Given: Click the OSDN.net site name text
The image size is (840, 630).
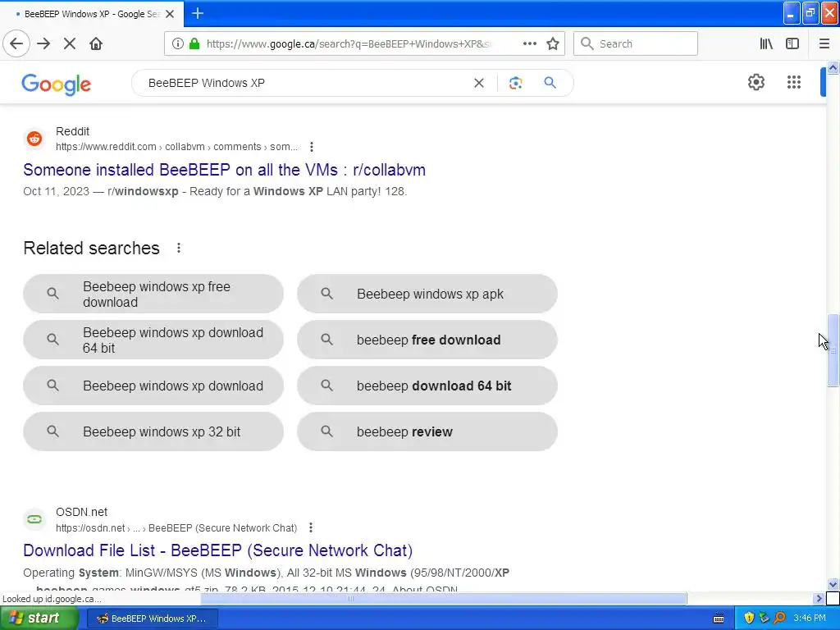Looking at the screenshot, I should click(x=81, y=512).
